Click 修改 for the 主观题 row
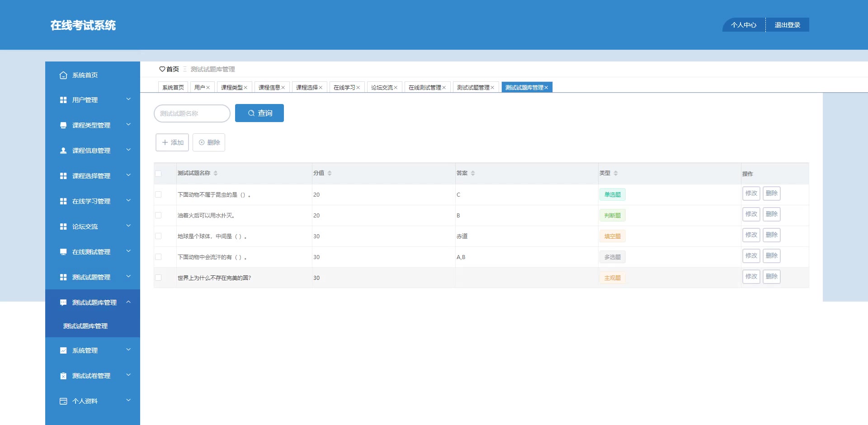The height and width of the screenshot is (425, 868). tap(751, 277)
